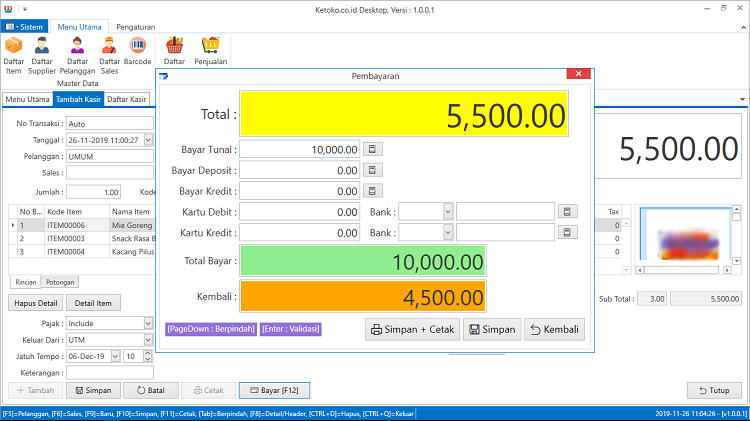Click the Bayar Tunai amount field
Screen dimensions: 750x421
point(299,150)
